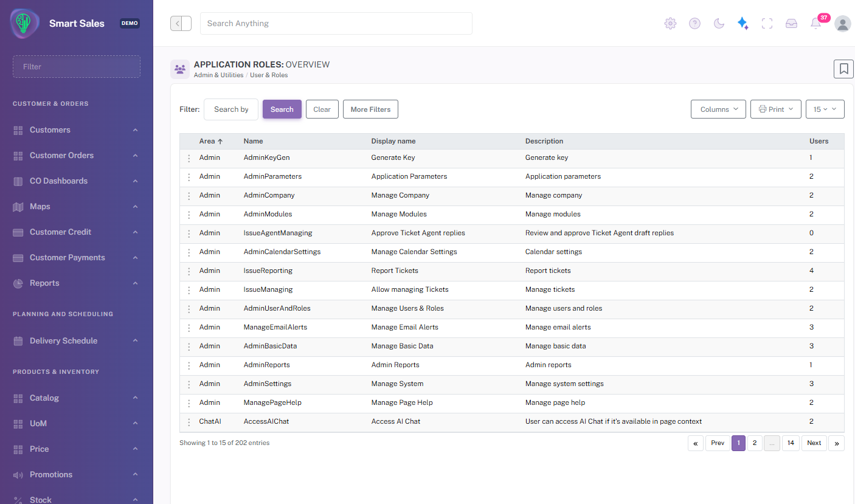Open the AI sparkle assistant icon
Screen dimensions: 855x504
coord(742,24)
